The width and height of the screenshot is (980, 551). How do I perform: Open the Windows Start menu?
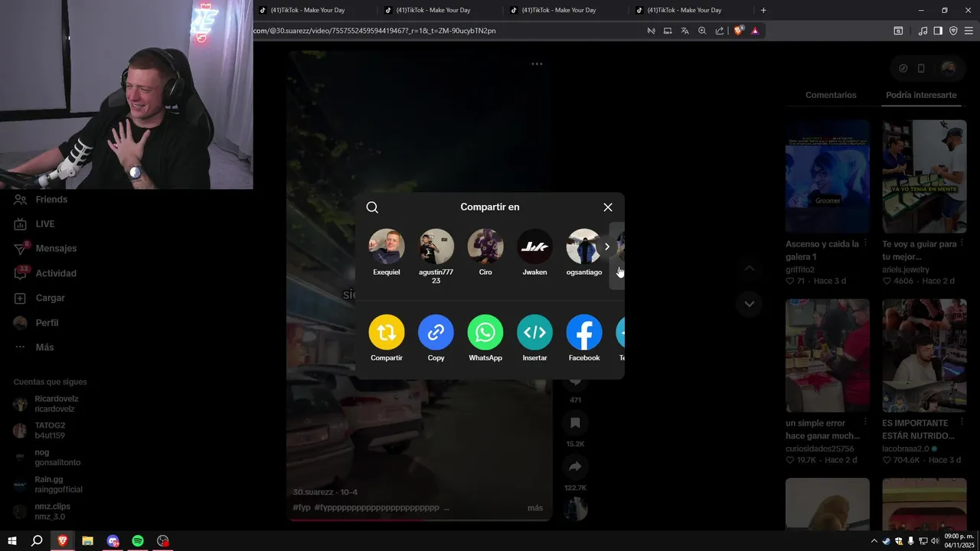(x=12, y=541)
